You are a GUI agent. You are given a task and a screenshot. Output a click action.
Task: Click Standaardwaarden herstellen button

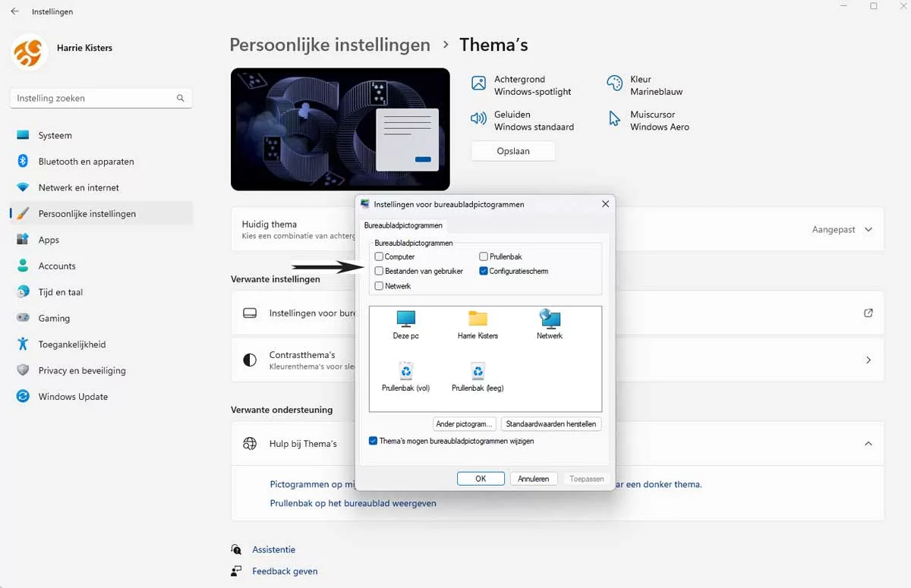(x=550, y=424)
